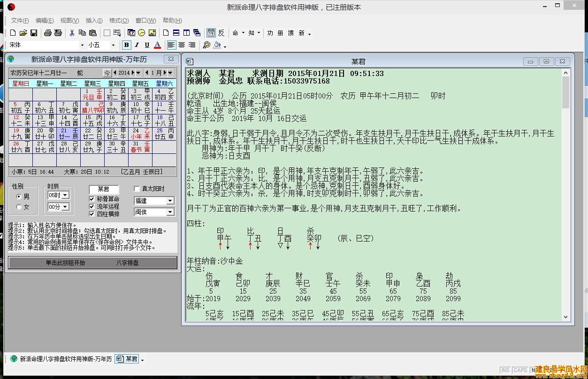Open the 文件(F) menu
Image resolution: width=588 pixels, height=379 pixels.
pos(20,21)
